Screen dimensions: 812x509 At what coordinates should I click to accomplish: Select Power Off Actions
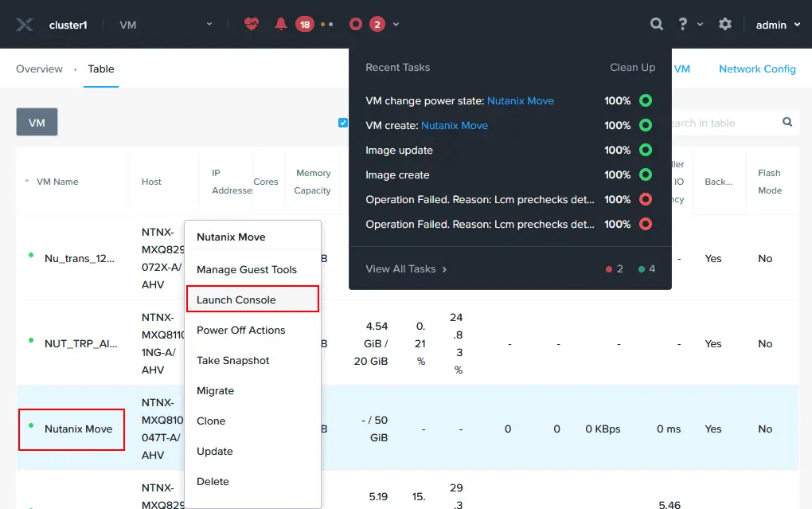pos(240,331)
